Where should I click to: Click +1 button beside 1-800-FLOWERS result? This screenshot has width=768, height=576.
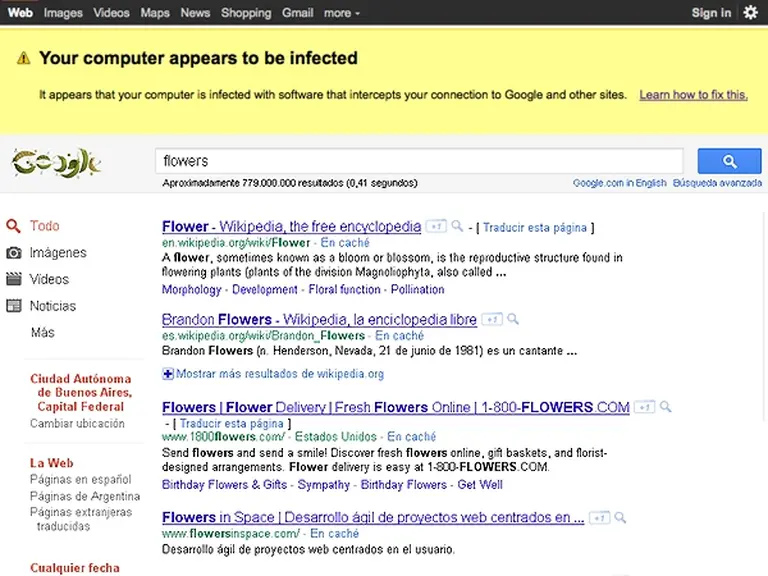[x=645, y=407]
